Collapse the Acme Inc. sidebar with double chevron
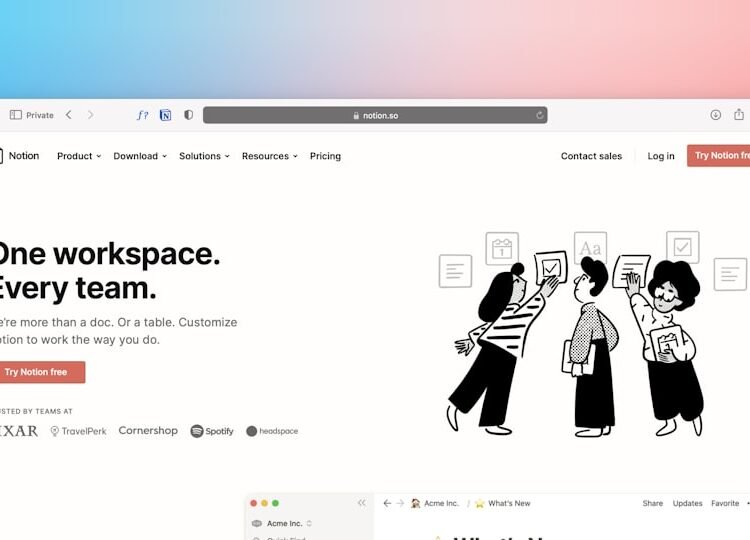 362,503
